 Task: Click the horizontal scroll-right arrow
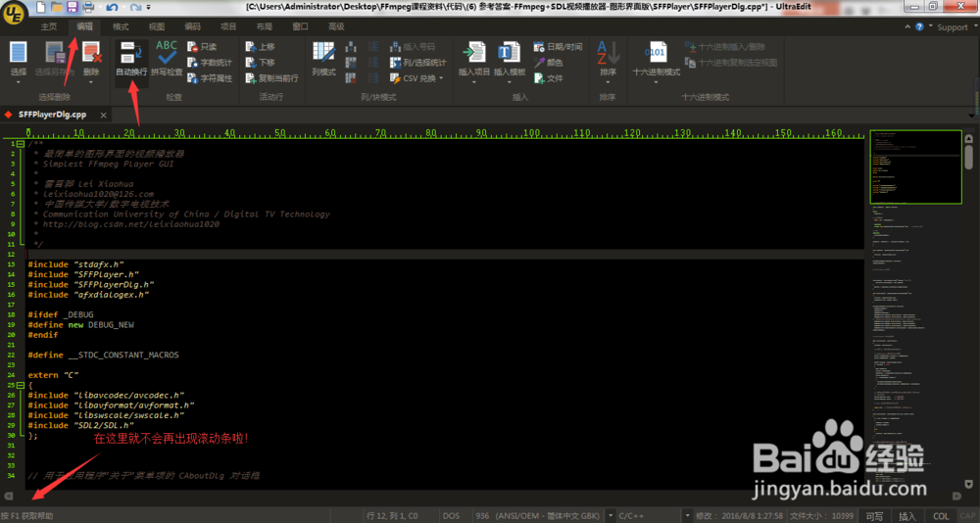pyautogui.click(x=956, y=497)
